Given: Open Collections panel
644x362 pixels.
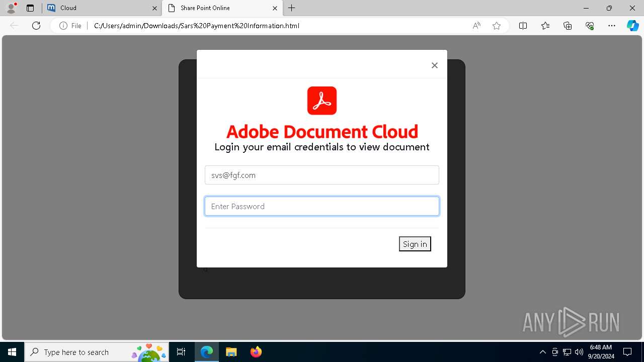Looking at the screenshot, I should pos(568,26).
